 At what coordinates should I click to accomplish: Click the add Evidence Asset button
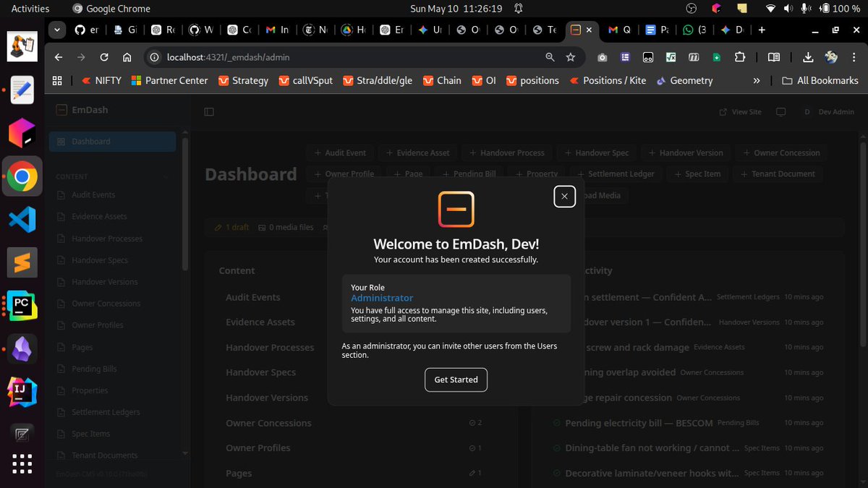pos(418,153)
